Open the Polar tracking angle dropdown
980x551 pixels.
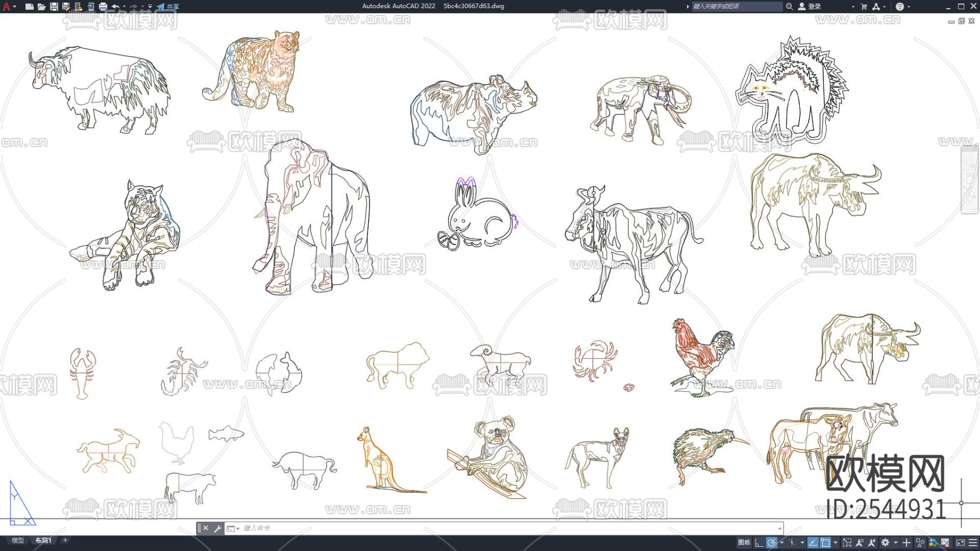[x=782, y=542]
